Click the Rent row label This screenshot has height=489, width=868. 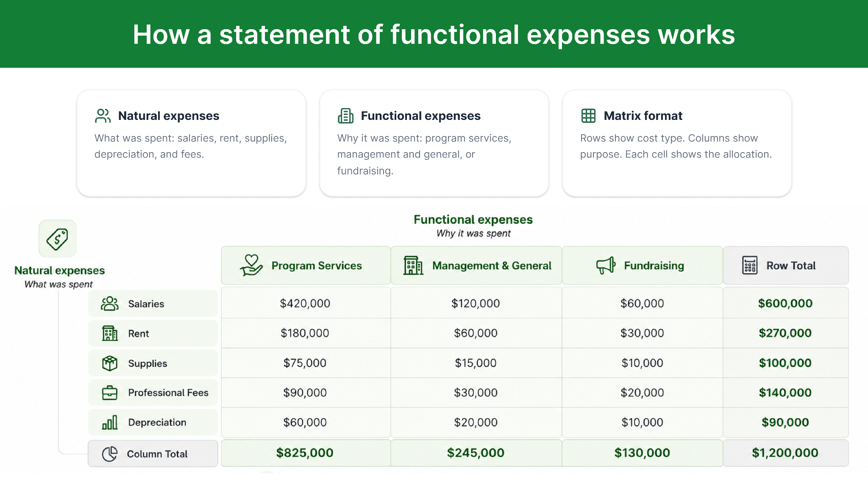(x=153, y=333)
